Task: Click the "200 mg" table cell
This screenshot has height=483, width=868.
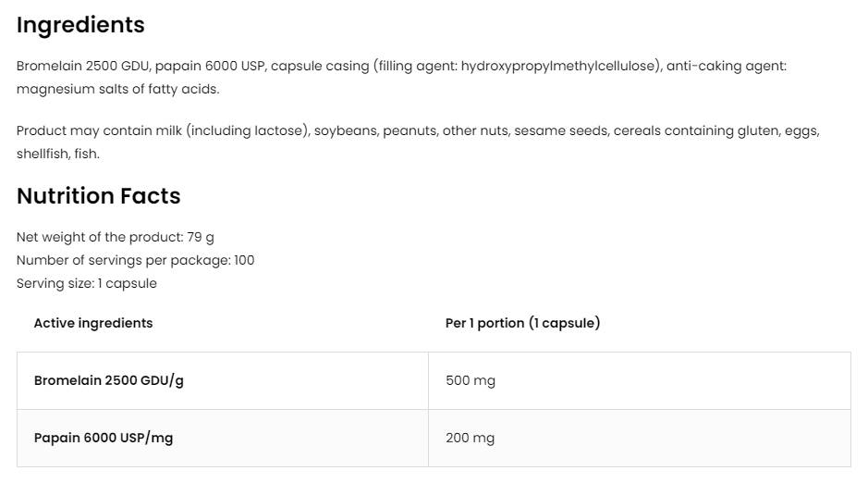Action: [471, 438]
